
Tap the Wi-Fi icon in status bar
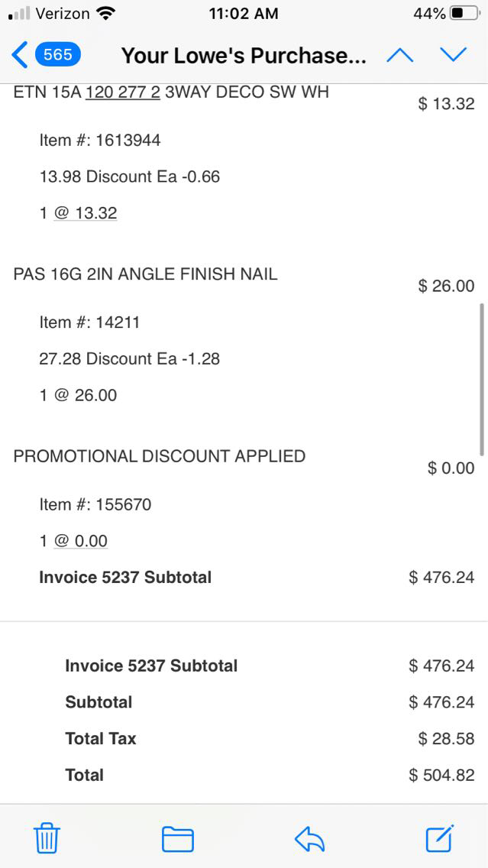107,14
